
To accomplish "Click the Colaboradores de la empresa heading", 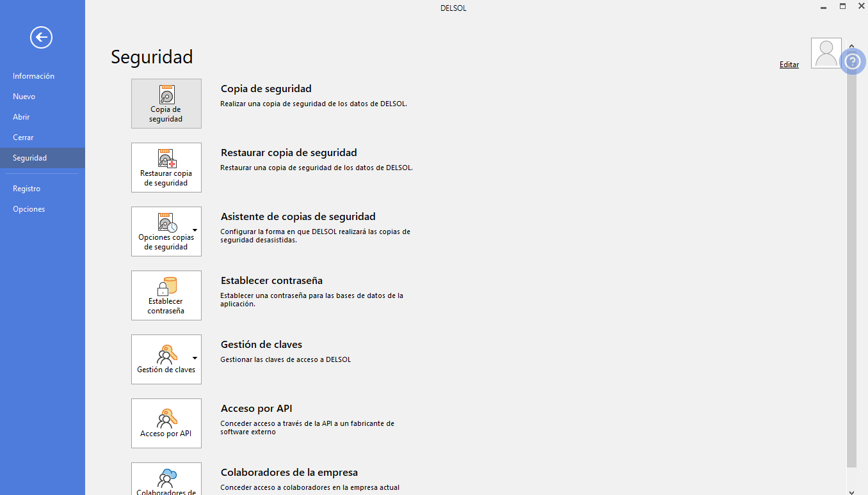I will click(289, 473).
